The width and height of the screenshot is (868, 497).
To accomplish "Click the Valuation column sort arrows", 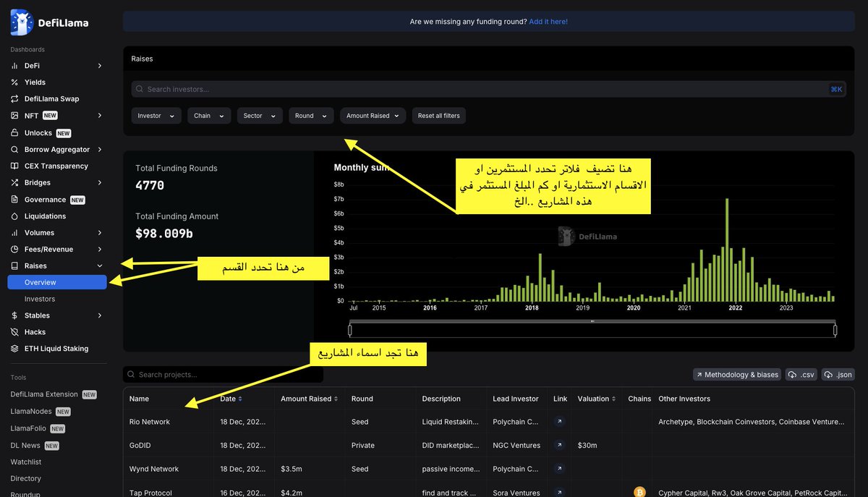I will coord(615,399).
